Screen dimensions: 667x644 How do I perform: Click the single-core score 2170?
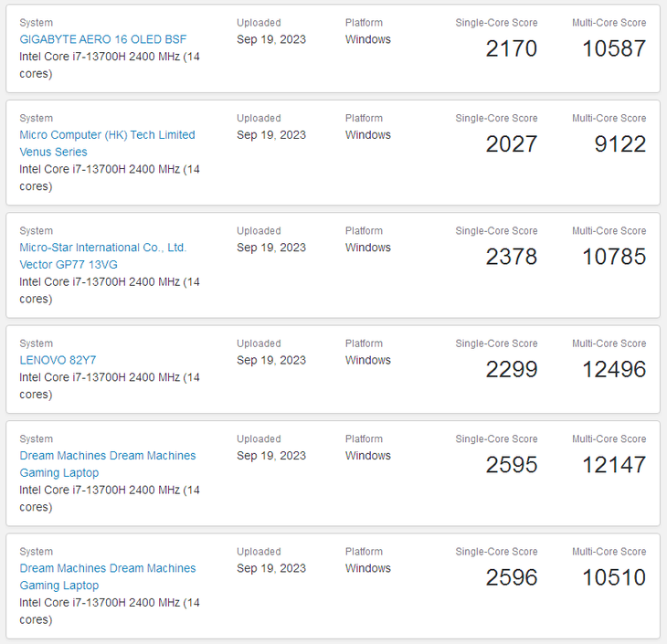click(511, 48)
